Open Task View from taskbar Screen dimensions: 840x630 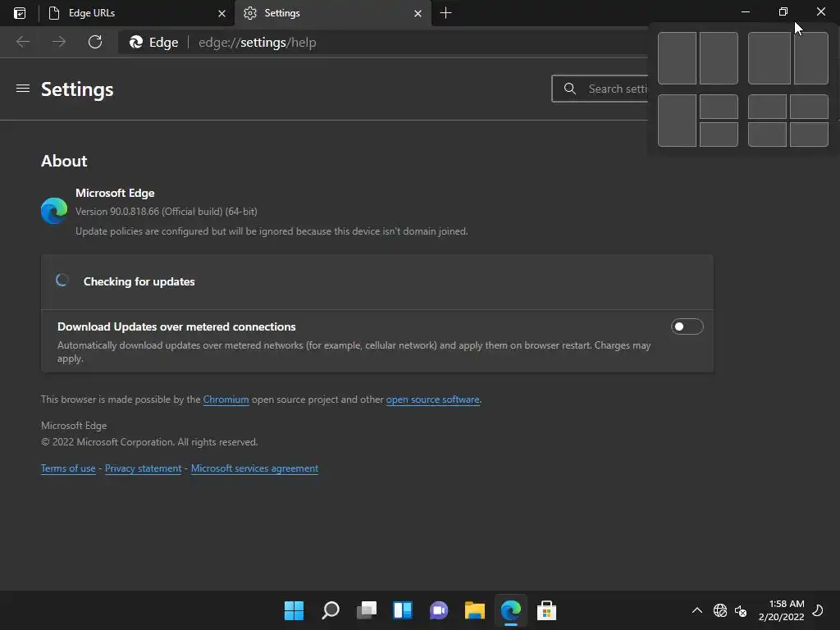pos(367,610)
